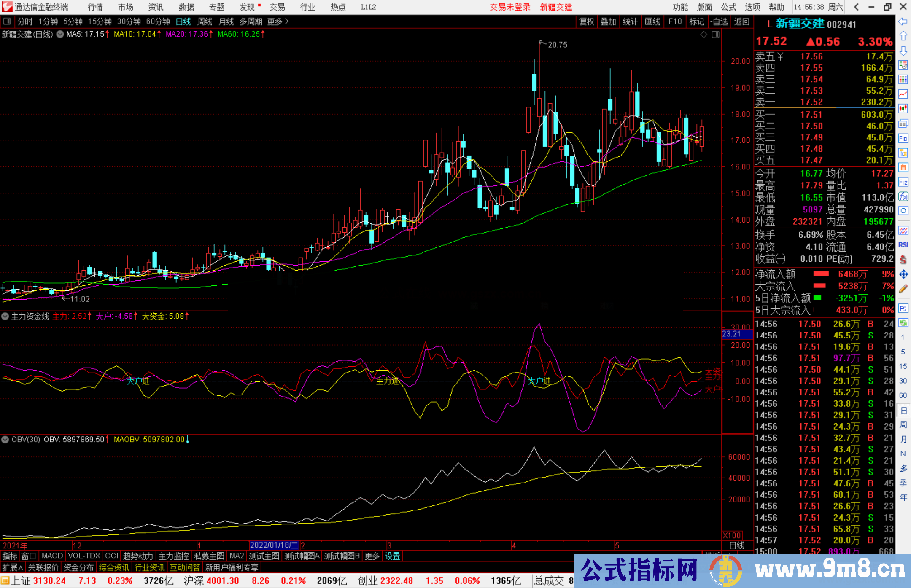Open the 更多 indicator list in bottom tabs
Image resolution: width=911 pixels, height=588 pixels.
[x=372, y=556]
